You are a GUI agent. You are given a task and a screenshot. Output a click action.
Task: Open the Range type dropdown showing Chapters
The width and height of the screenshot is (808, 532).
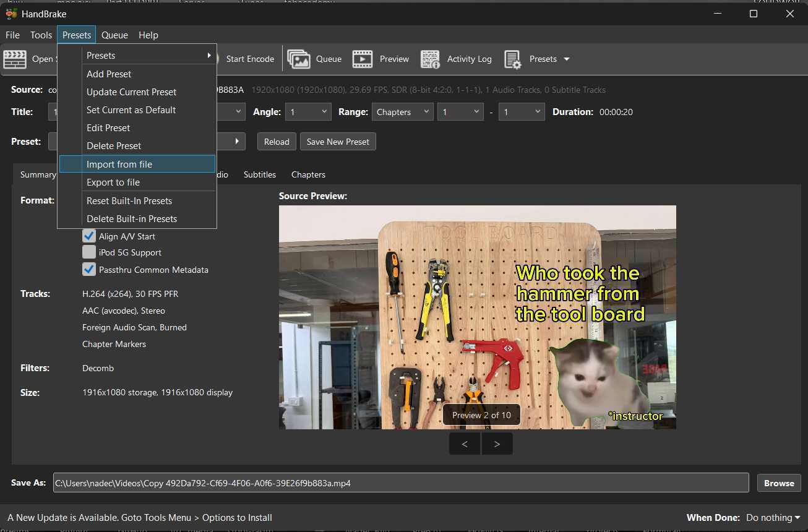402,112
